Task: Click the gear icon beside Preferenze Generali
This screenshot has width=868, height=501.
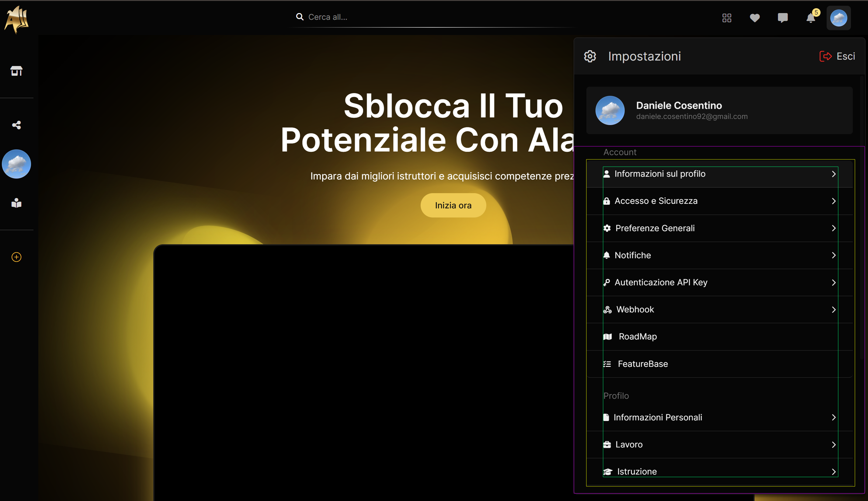Action: [607, 228]
